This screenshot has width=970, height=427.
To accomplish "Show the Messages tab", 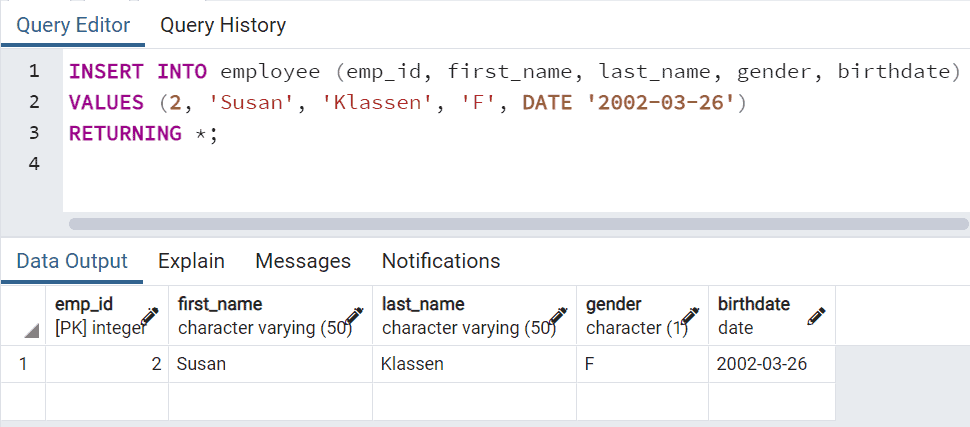I will tap(303, 261).
